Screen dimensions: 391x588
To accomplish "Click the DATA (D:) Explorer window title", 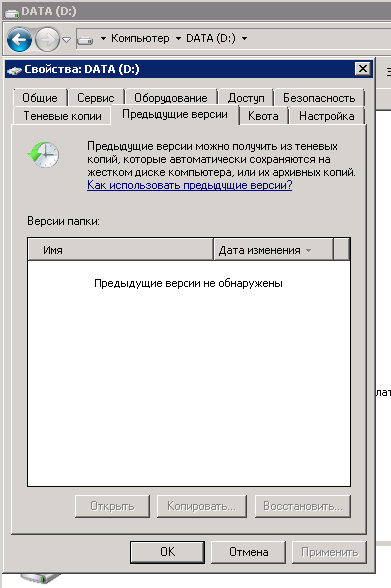I will (x=49, y=11).
